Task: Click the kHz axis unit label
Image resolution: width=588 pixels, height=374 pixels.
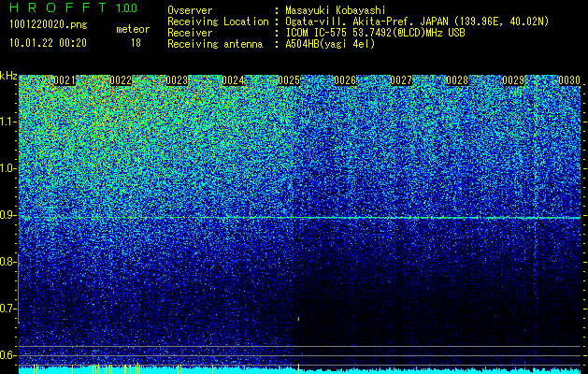Action: tap(8, 76)
